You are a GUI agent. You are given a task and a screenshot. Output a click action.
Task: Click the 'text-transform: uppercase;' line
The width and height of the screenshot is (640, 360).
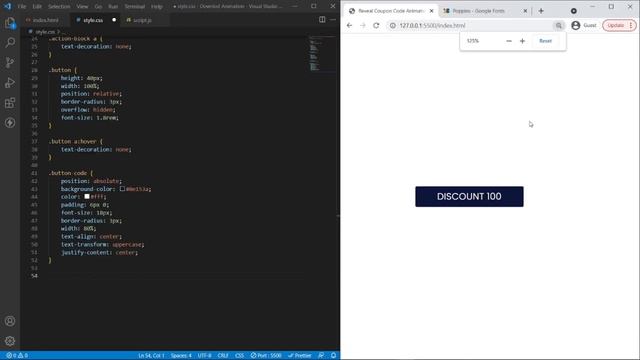102,244
